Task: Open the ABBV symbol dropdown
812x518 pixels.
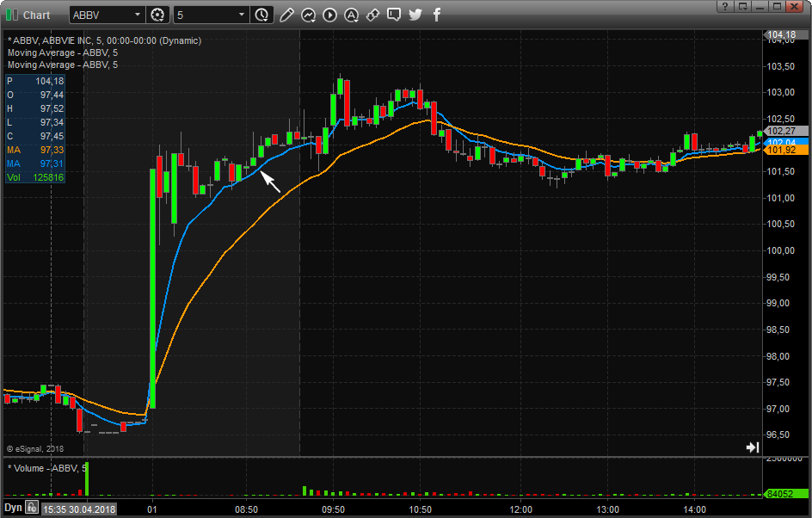Action: [137, 15]
